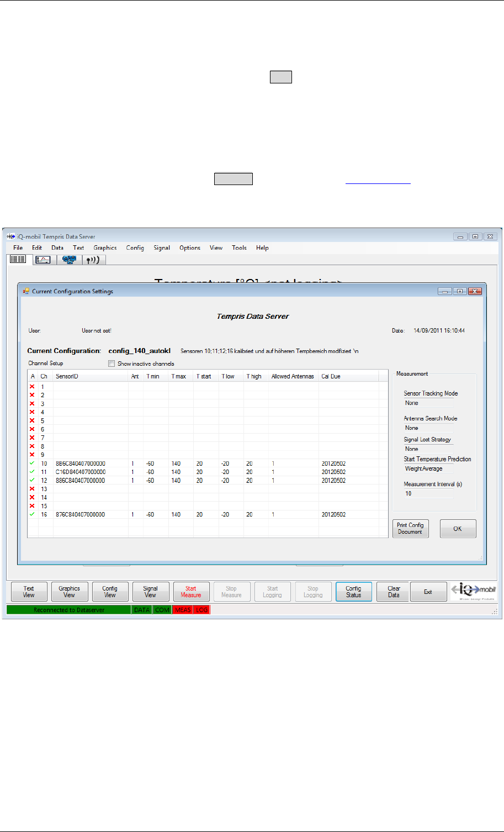Click the Config Status button

[354, 592]
